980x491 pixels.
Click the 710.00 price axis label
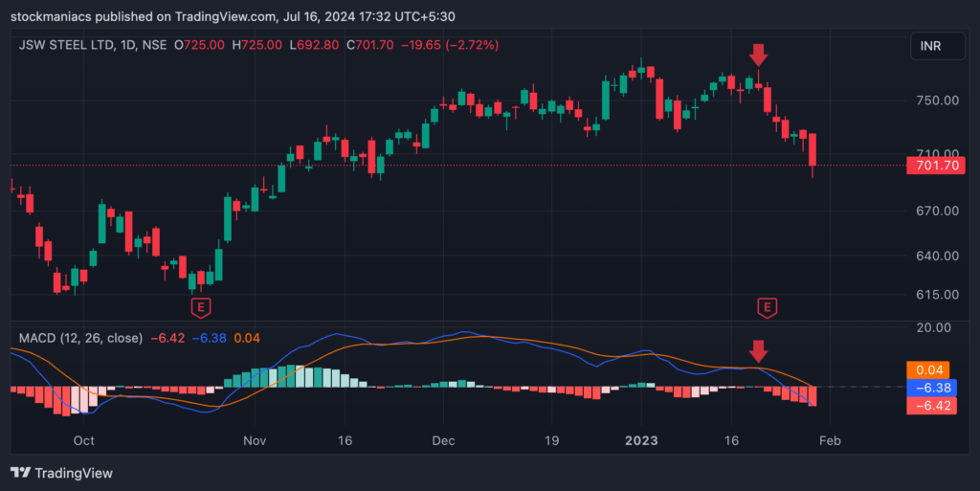[937, 152]
